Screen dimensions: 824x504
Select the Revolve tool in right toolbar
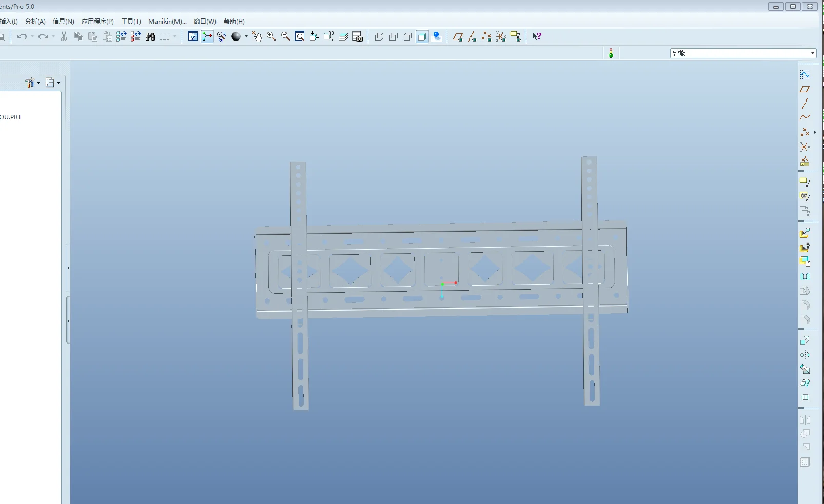(x=805, y=355)
